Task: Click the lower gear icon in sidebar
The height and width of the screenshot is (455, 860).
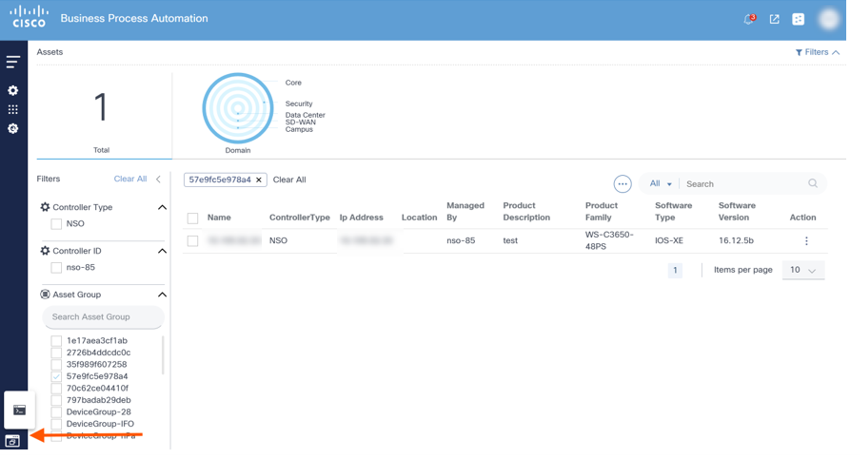Action: pos(13,128)
